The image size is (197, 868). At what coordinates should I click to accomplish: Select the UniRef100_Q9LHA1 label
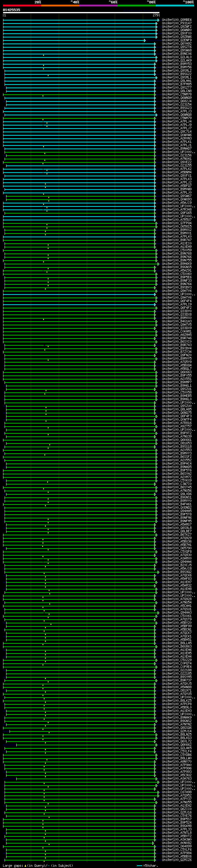(x=177, y=81)
